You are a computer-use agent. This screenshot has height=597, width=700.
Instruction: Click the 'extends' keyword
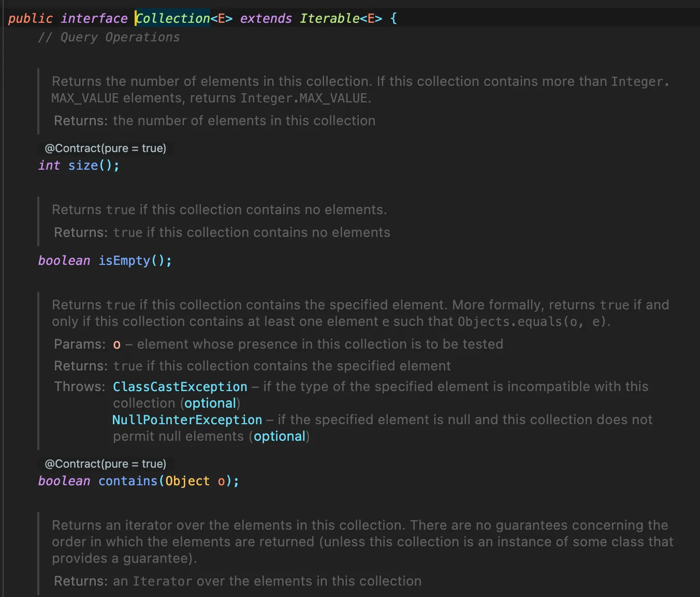point(266,19)
